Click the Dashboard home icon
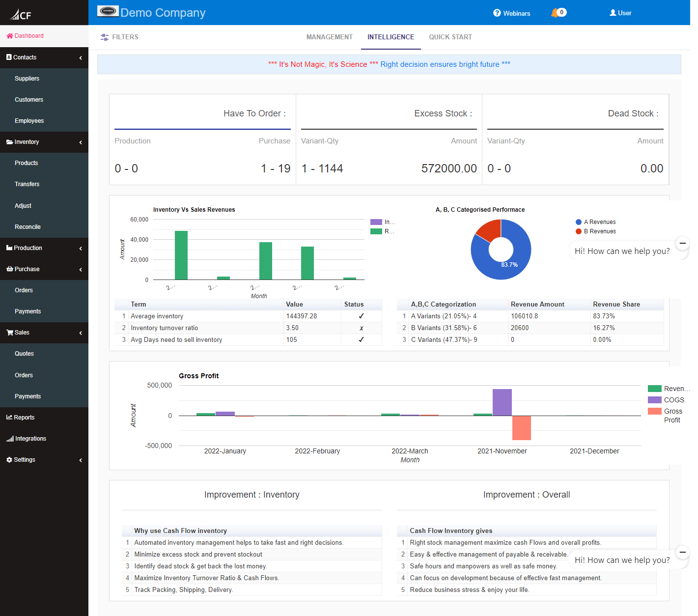The image size is (698, 616). (x=9, y=36)
